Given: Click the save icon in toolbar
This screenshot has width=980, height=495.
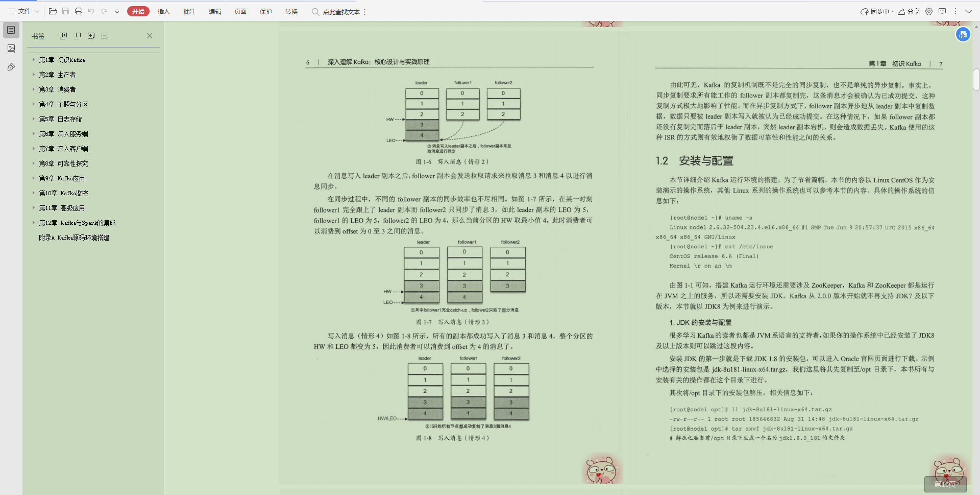Looking at the screenshot, I should (x=65, y=11).
